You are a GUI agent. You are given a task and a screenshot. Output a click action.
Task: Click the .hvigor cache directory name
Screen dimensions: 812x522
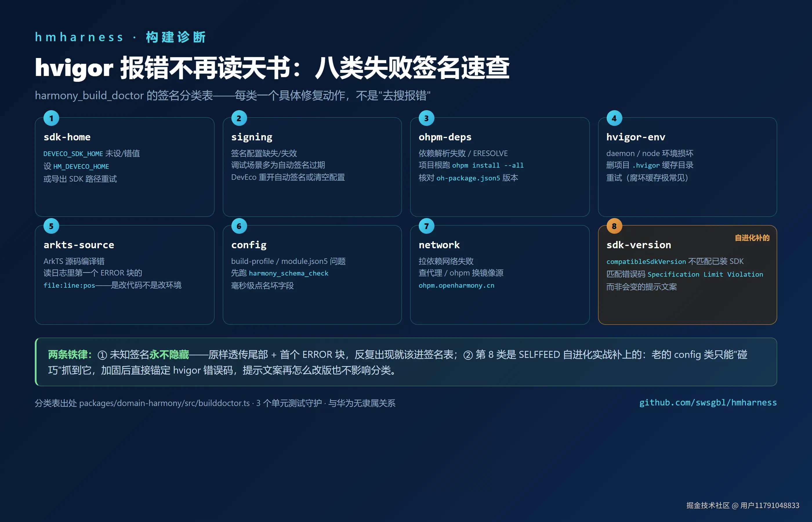646,165
